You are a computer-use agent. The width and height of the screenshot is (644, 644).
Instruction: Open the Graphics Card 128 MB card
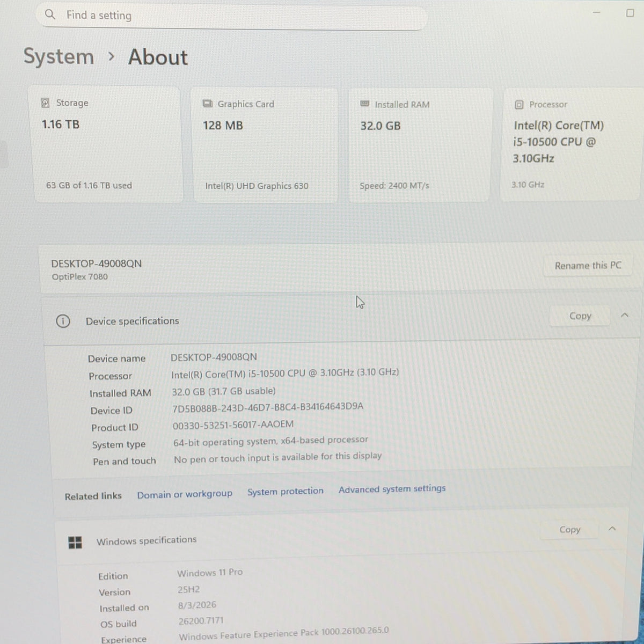click(x=265, y=145)
